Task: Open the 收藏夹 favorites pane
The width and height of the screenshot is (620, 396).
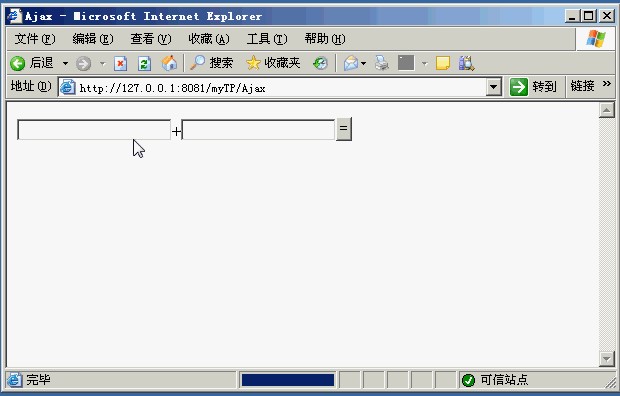Action: point(273,63)
